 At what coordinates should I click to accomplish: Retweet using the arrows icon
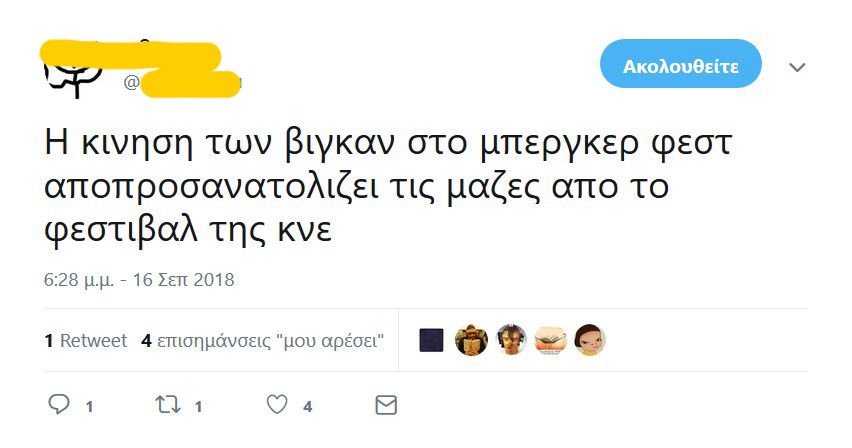pos(168,405)
